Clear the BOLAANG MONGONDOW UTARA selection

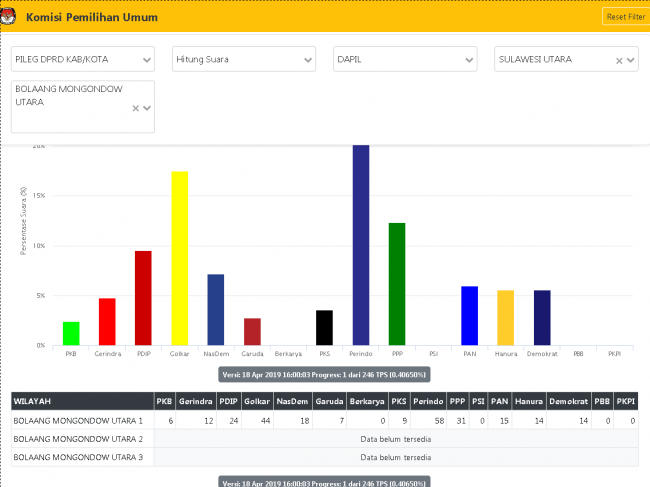[136, 108]
